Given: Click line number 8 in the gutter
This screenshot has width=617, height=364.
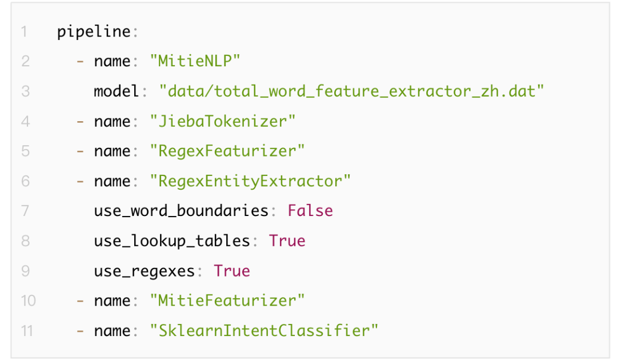Looking at the screenshot, I should click(x=25, y=241).
